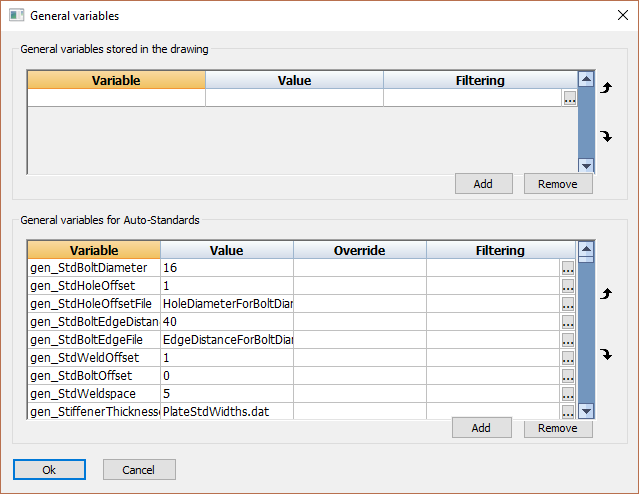This screenshot has width=639, height=494.
Task: Click move-down arrow beside Auto-Standards table
Action: [605, 354]
